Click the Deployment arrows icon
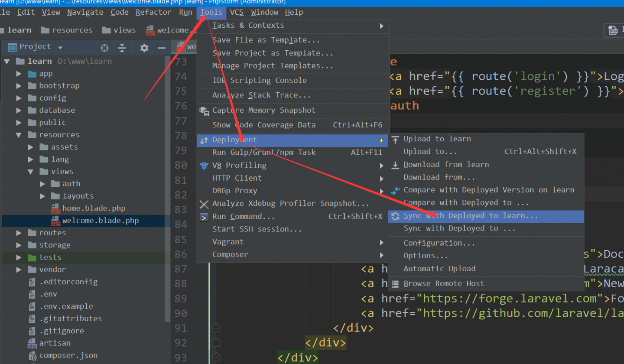Screen dimensions: 624x364 (x=204, y=140)
